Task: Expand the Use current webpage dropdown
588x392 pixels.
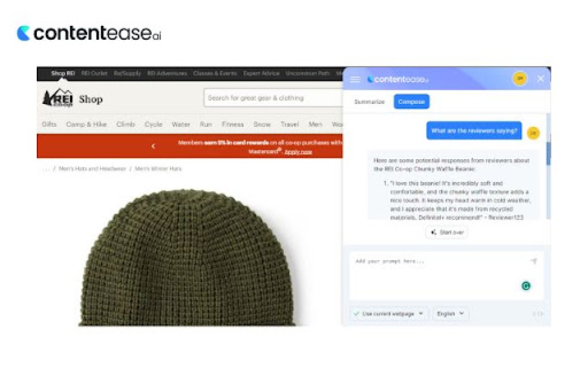Action: [388, 314]
